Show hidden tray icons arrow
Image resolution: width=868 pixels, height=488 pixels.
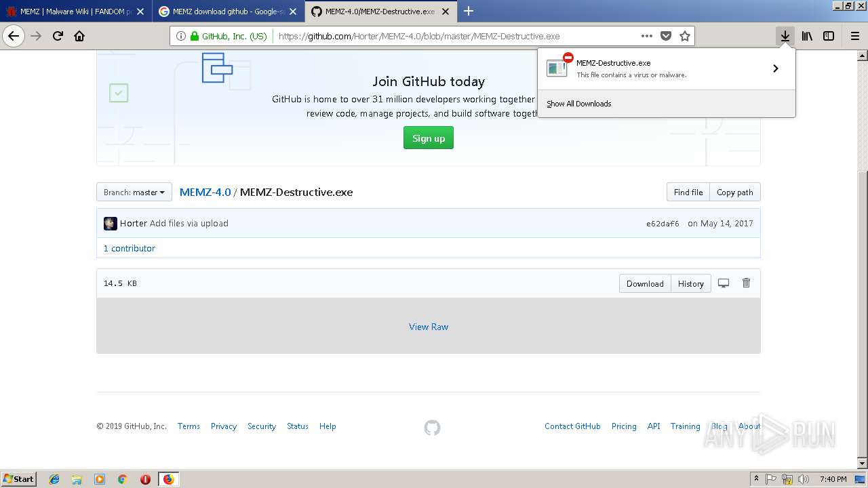[x=756, y=479]
